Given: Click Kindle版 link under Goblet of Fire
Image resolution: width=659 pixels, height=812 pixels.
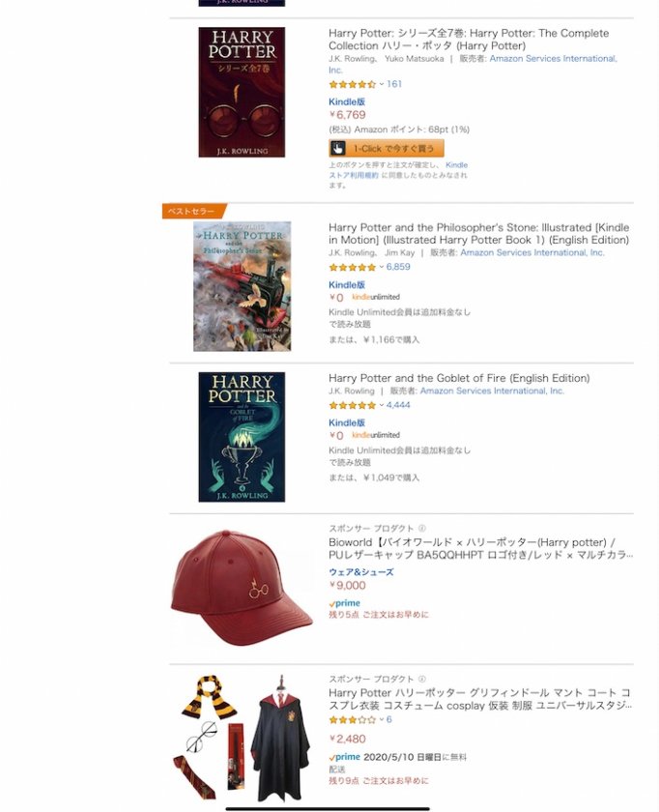Looking at the screenshot, I should click(347, 422).
